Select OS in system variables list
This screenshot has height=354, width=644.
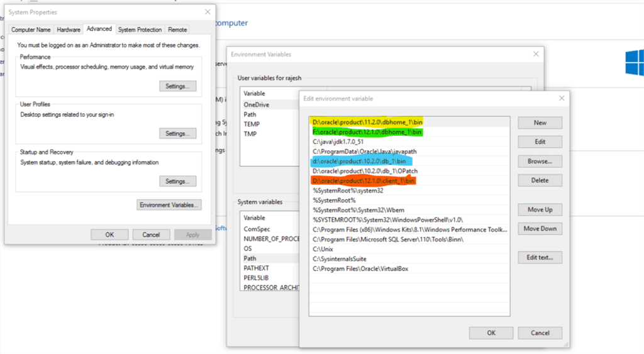[270, 248]
